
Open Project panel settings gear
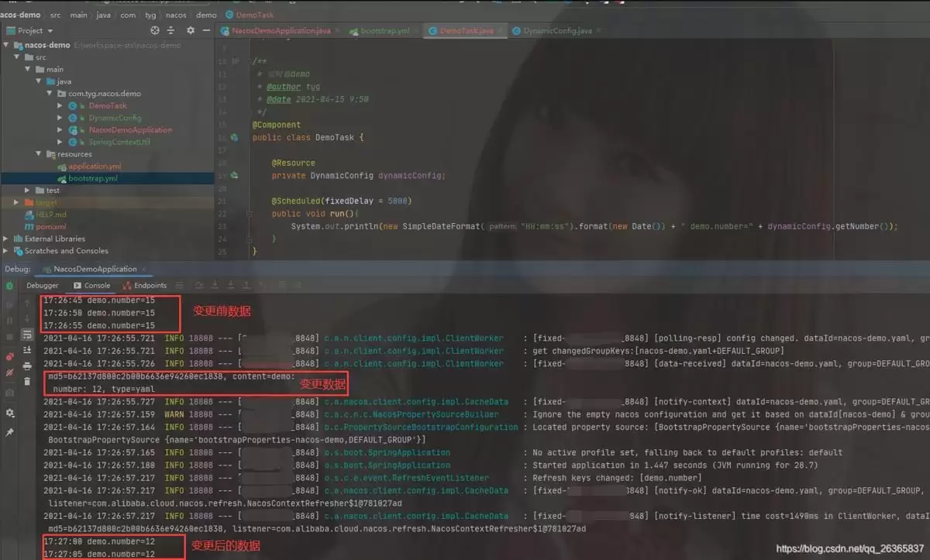pos(191,30)
